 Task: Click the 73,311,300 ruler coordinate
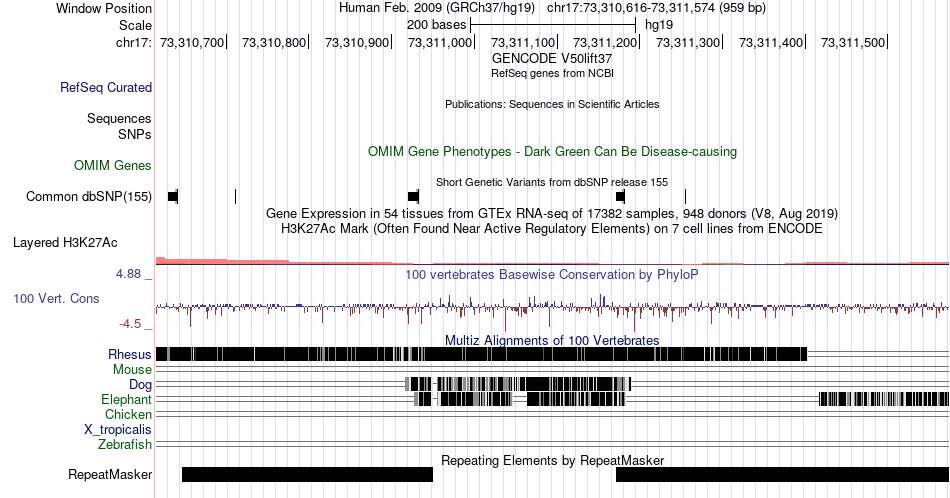click(688, 42)
